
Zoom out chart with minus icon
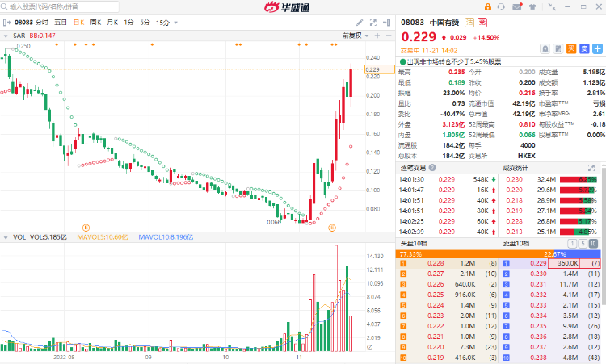point(389,36)
